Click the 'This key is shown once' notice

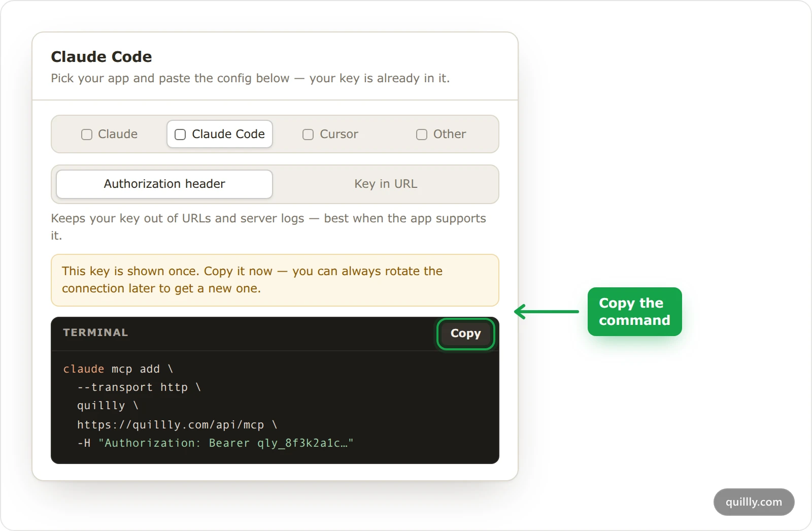click(275, 280)
